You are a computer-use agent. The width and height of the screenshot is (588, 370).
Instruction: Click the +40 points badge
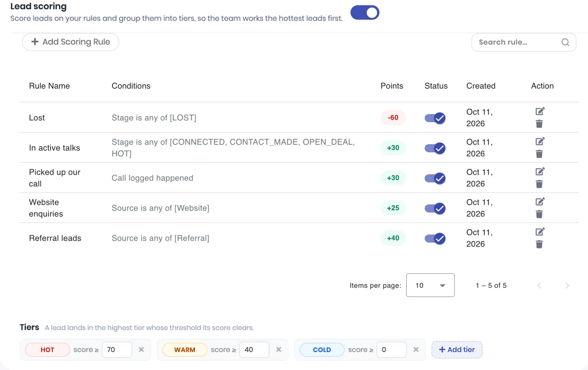(x=393, y=238)
